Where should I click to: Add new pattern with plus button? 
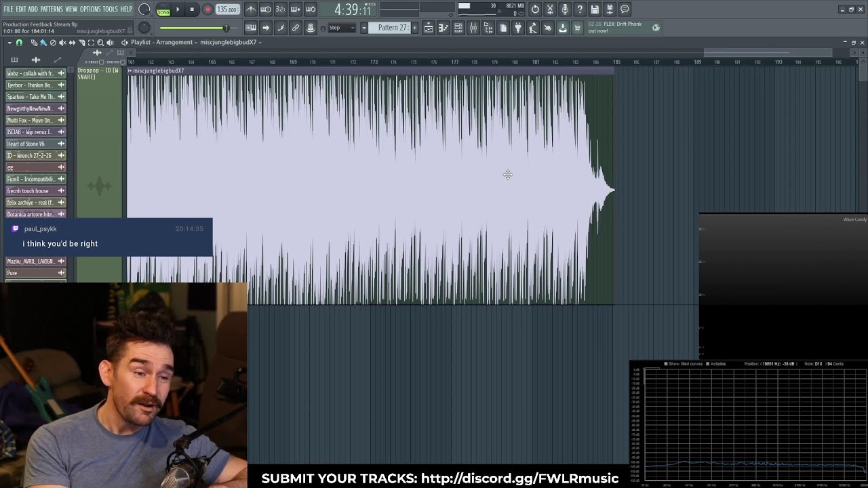click(x=415, y=28)
